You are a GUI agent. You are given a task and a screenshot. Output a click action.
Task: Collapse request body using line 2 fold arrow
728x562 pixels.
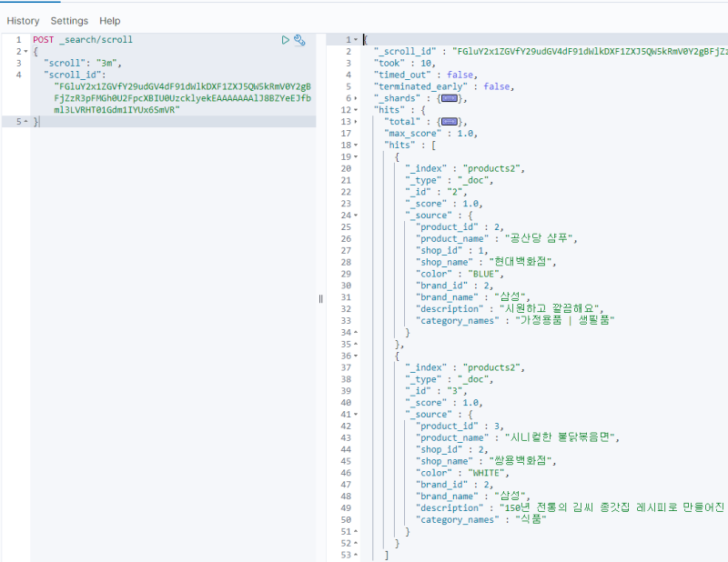(25, 52)
